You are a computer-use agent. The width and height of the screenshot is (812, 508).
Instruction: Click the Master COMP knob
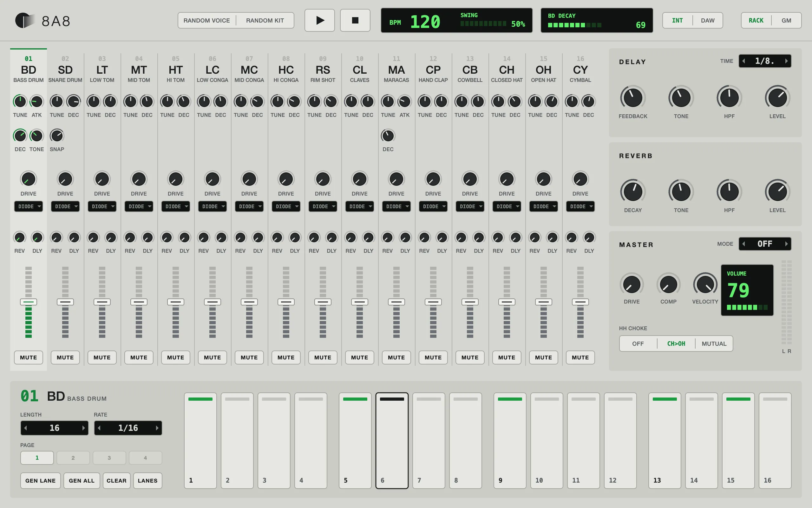click(x=668, y=284)
